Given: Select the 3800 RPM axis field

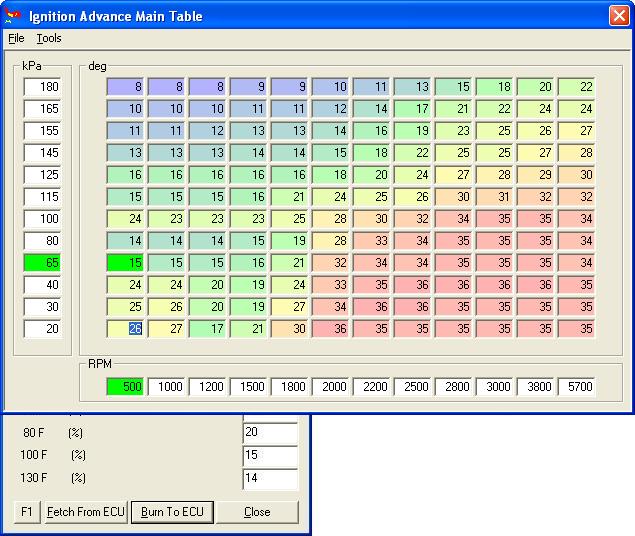Looking at the screenshot, I should [535, 387].
